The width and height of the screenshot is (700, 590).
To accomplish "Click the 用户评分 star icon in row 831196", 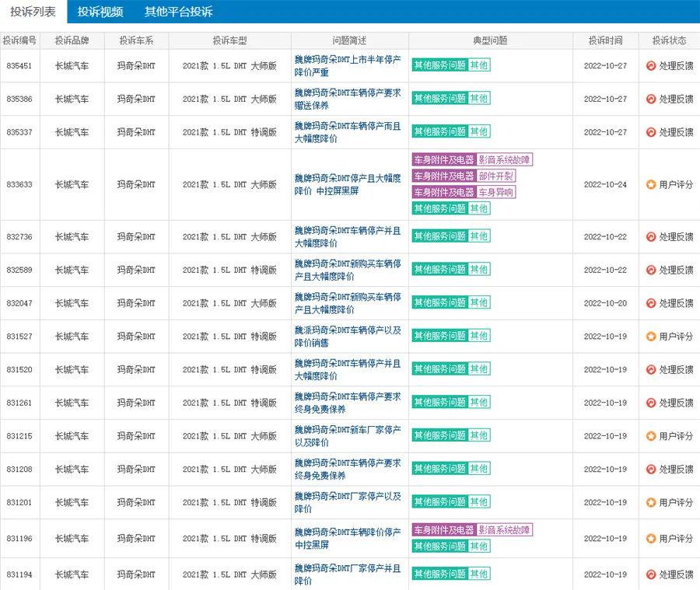I will (651, 539).
